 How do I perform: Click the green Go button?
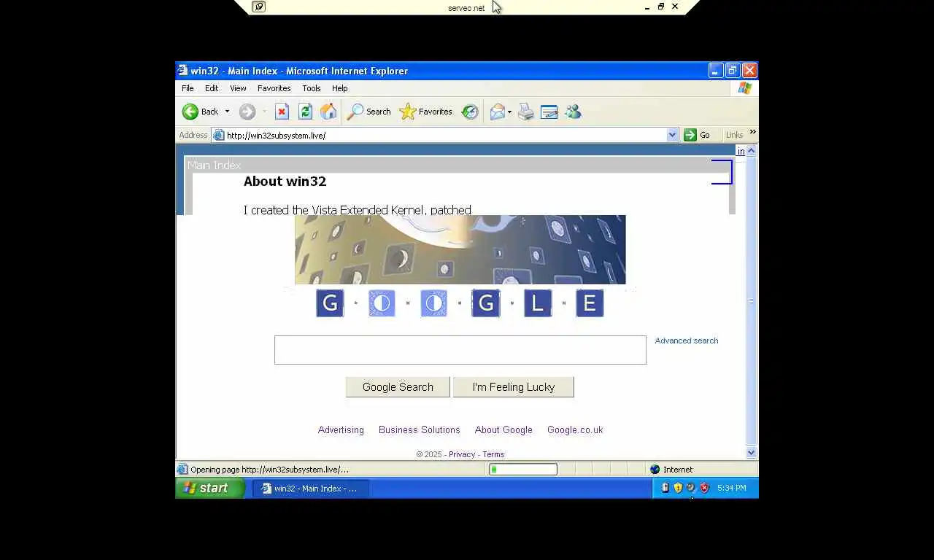pyautogui.click(x=697, y=135)
